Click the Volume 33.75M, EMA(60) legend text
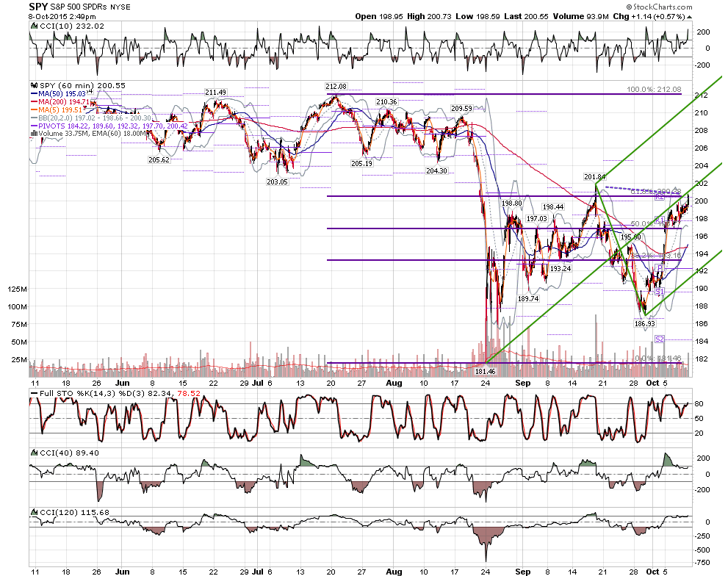This screenshot has height=576, width=728. pos(93,133)
